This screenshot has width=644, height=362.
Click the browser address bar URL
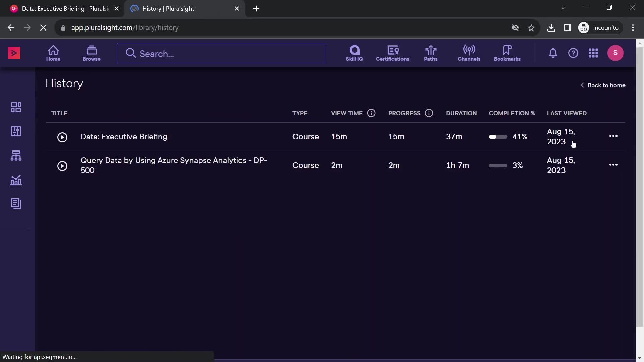(125, 28)
